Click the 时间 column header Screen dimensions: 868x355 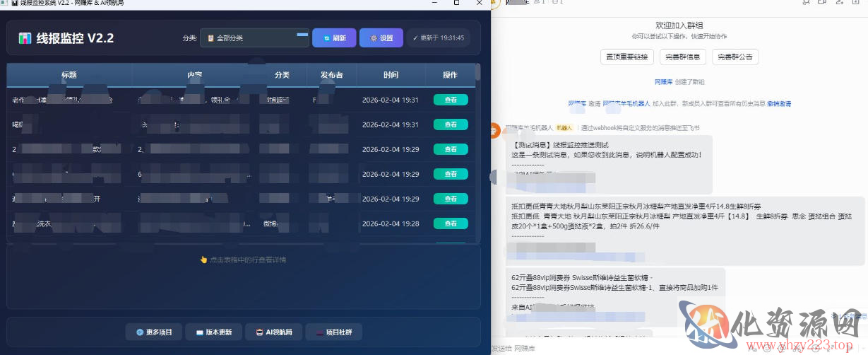click(391, 75)
